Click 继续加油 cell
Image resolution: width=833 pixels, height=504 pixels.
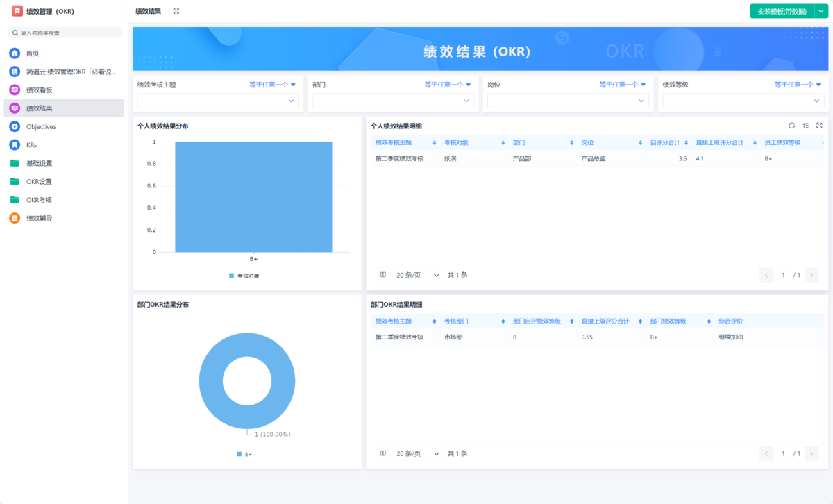[731, 337]
